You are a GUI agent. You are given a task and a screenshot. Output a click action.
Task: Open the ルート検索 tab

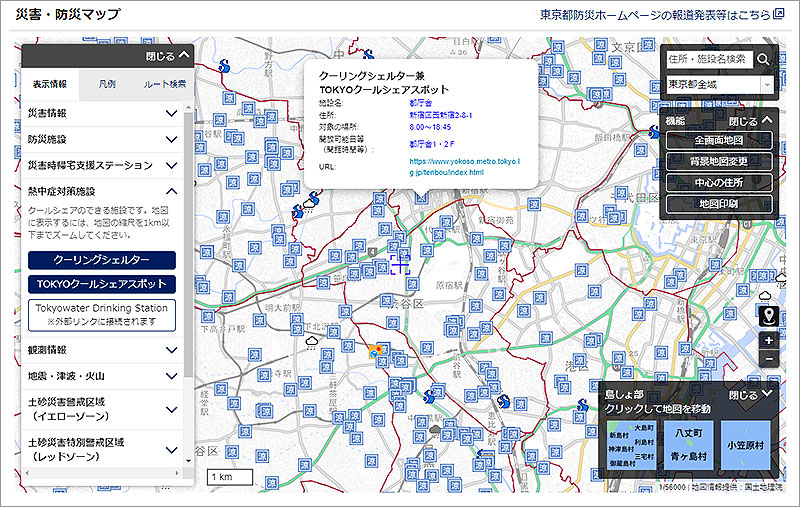click(x=163, y=85)
